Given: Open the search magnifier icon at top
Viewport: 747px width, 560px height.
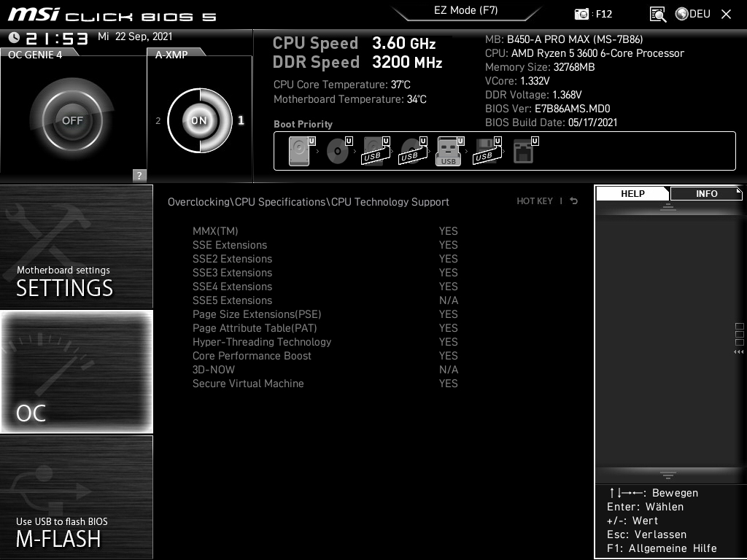Looking at the screenshot, I should pos(657,13).
